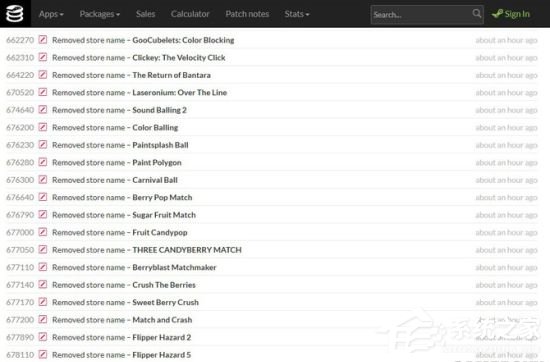Open Berryblast Matchmaker entry

[x=174, y=268]
